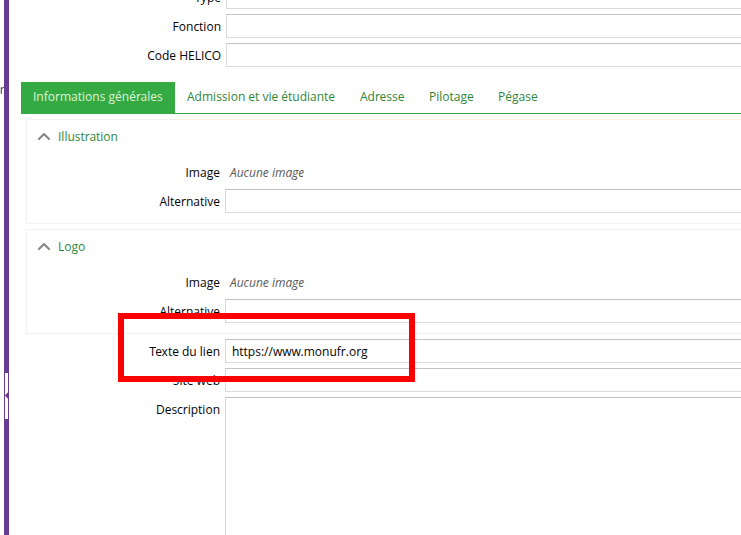Screen dimensions: 741x535
Task: Click the left panel collapse handle
Action: 6,396
